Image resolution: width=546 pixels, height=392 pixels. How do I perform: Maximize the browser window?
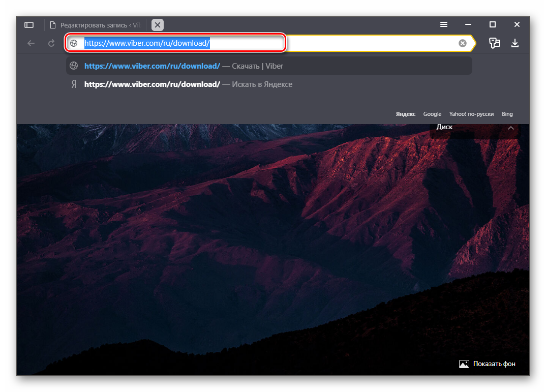[493, 24]
